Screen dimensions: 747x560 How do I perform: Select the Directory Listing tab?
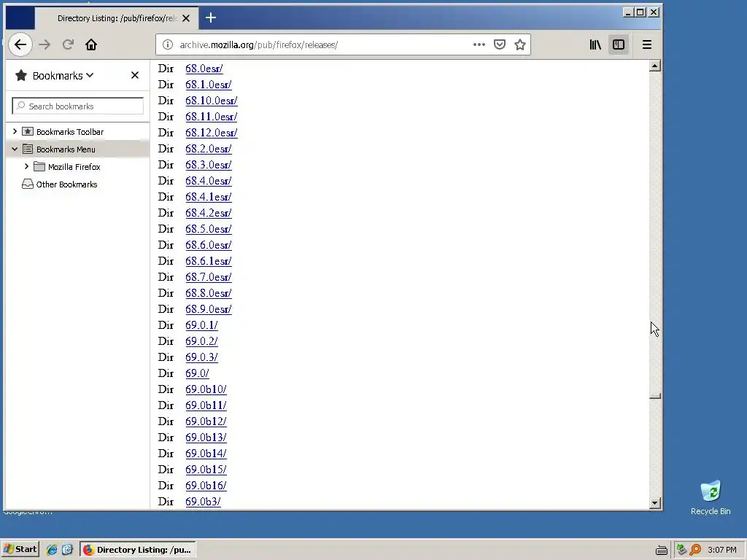117,18
